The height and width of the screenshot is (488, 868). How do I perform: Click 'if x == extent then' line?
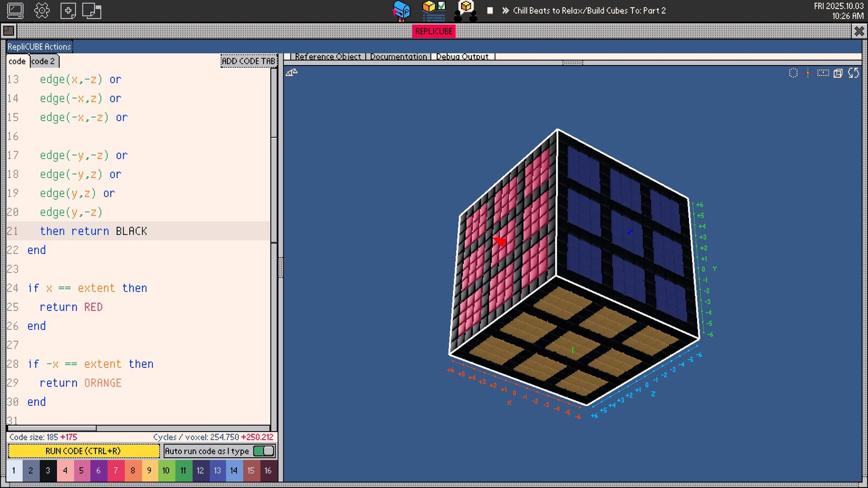tap(87, 288)
